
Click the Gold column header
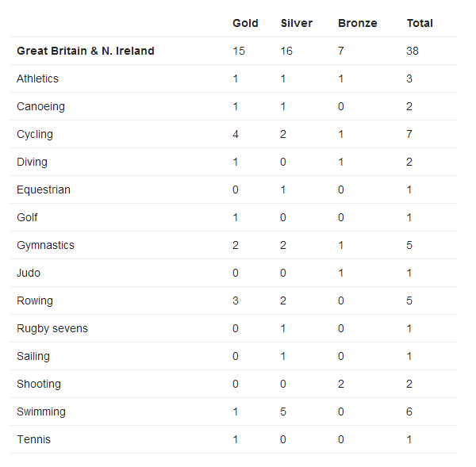245,23
